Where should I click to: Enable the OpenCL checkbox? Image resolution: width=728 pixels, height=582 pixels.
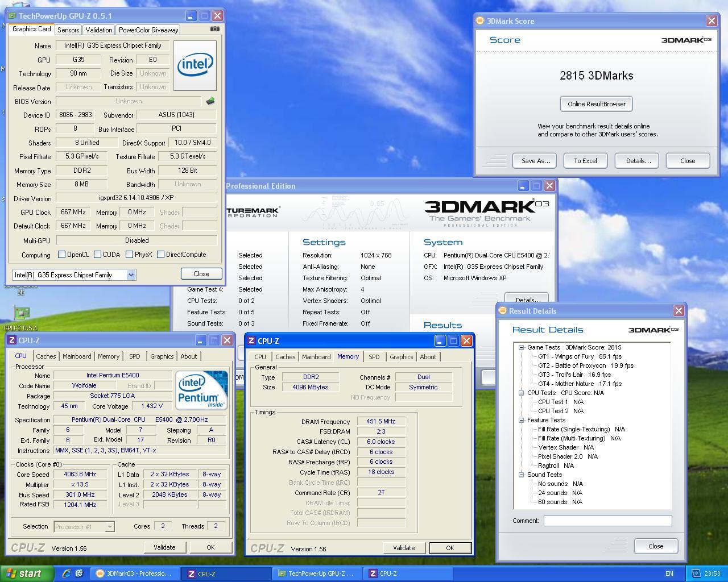coord(61,255)
